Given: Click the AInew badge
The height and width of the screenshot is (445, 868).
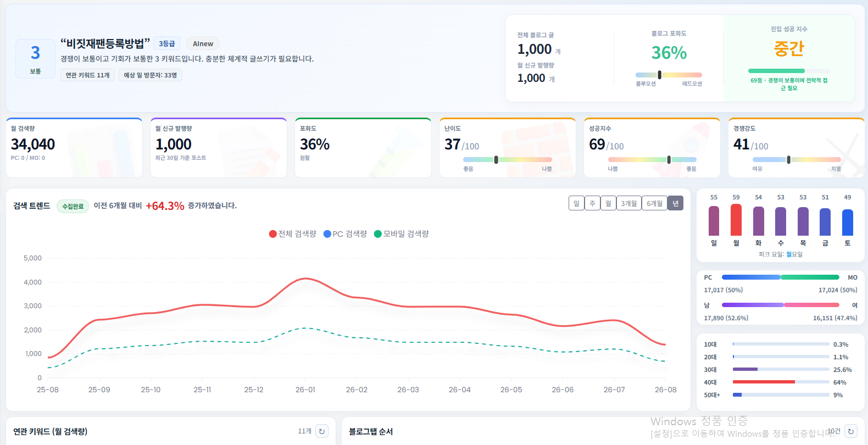Looking at the screenshot, I should coord(203,44).
